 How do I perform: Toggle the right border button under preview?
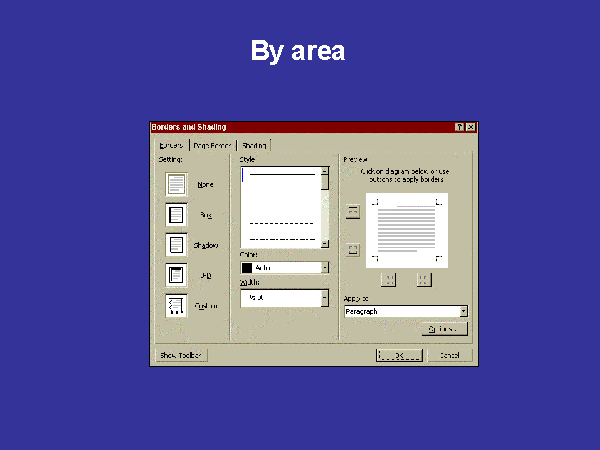pos(423,280)
